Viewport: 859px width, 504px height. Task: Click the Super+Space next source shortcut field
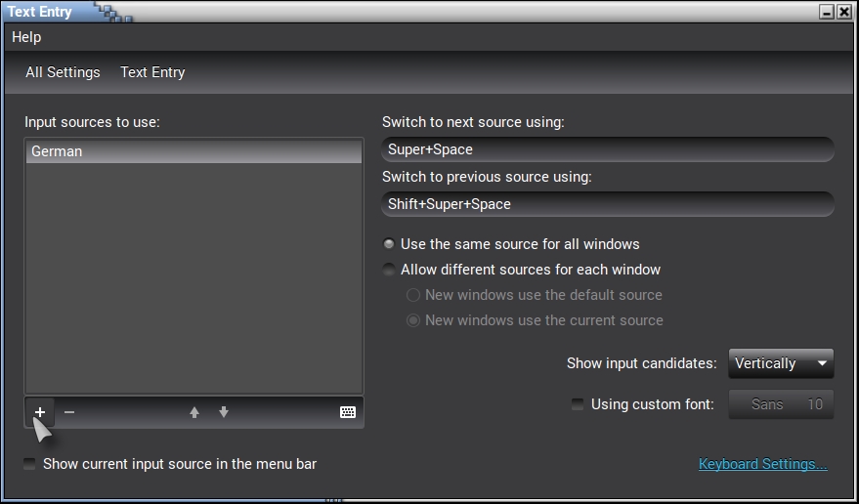(607, 149)
